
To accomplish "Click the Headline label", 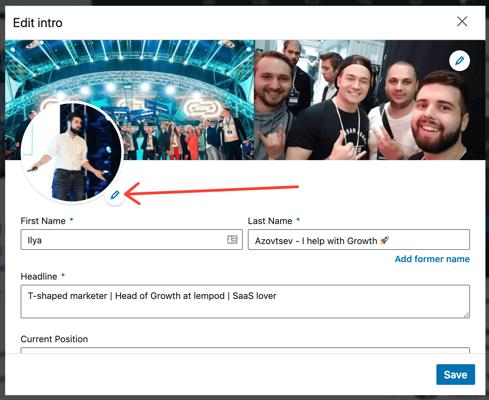I will point(39,277).
